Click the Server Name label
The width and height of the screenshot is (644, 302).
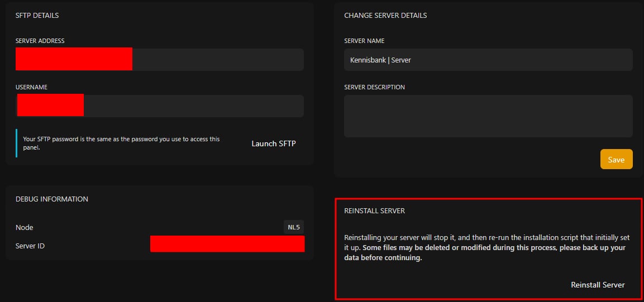point(364,41)
